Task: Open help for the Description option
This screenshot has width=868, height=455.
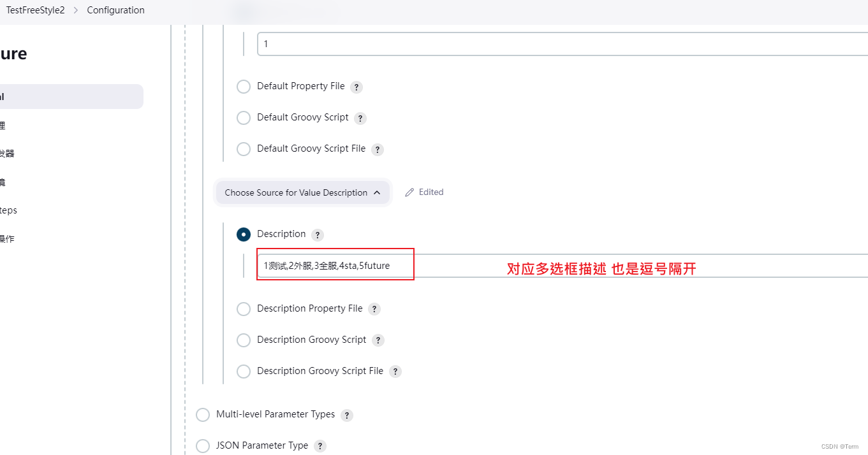Action: pyautogui.click(x=318, y=235)
